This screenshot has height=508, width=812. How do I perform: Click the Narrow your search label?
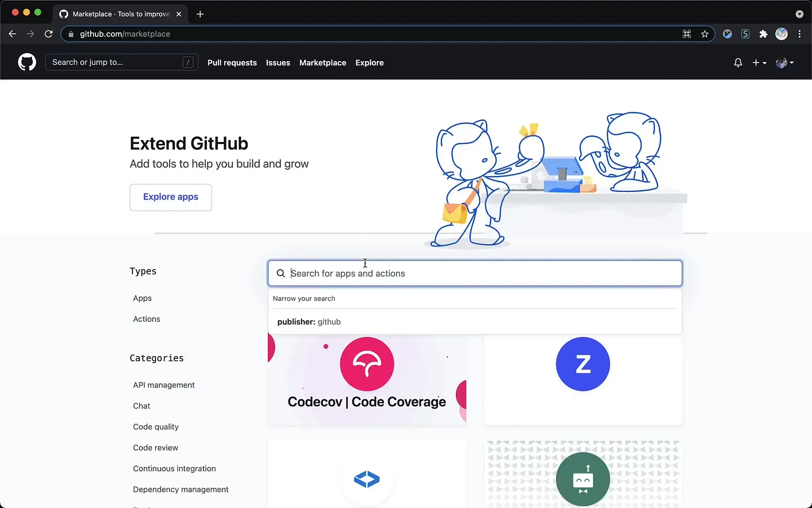coord(304,299)
